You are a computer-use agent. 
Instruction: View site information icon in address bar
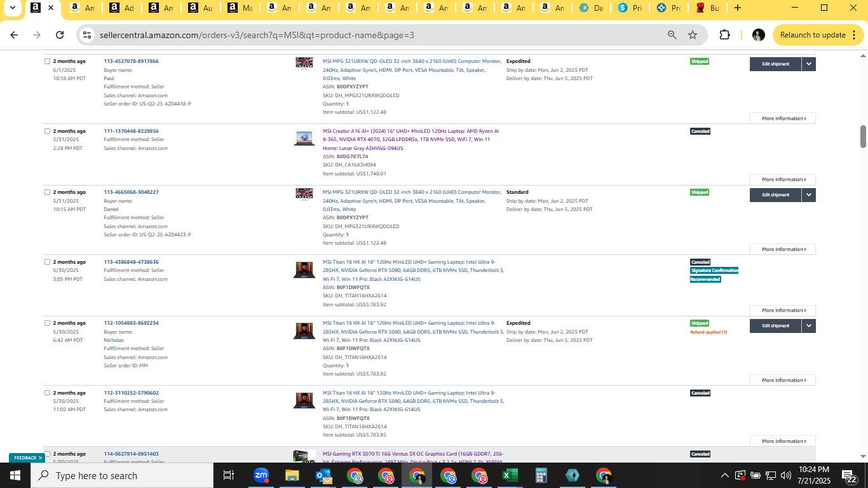pyautogui.click(x=88, y=35)
